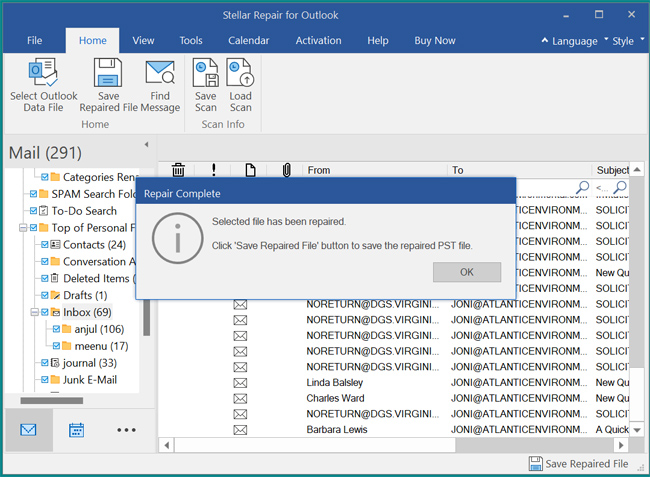Click deleted items trash column icon

tap(178, 170)
